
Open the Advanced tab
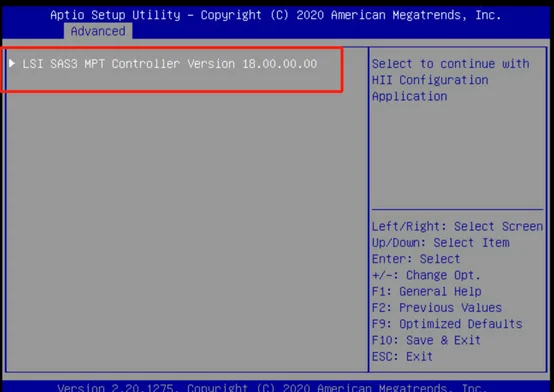(x=98, y=31)
